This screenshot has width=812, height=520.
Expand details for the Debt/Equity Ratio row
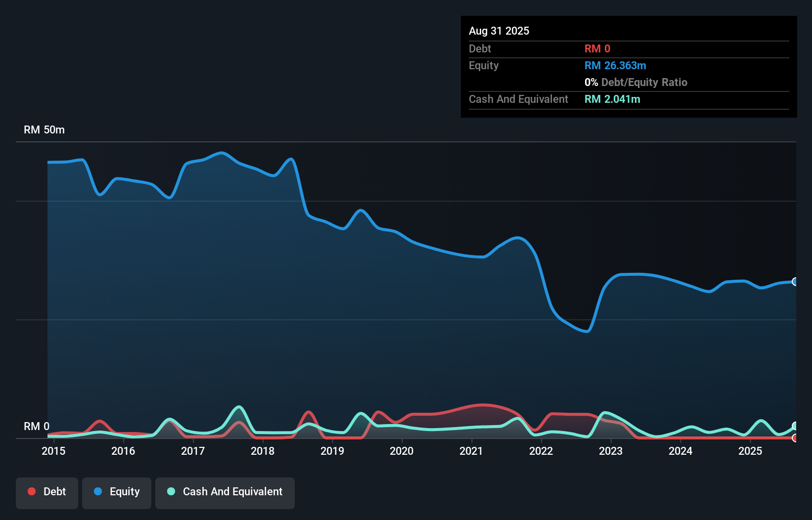(x=636, y=82)
